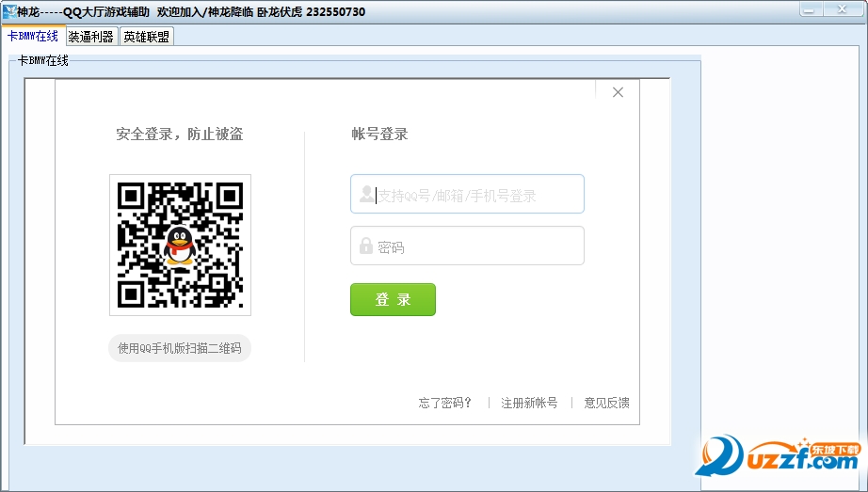The width and height of the screenshot is (868, 492).
Task: Open the 意见反馈 link
Action: [606, 403]
